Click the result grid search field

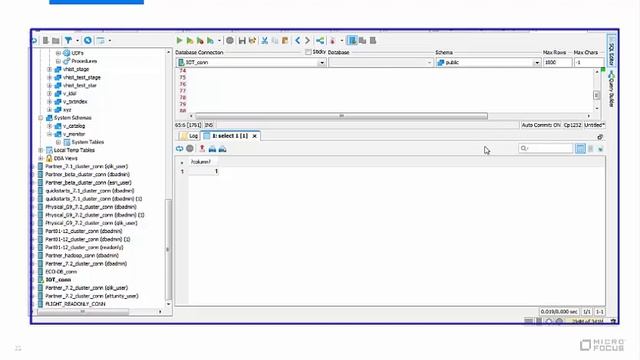click(546, 149)
